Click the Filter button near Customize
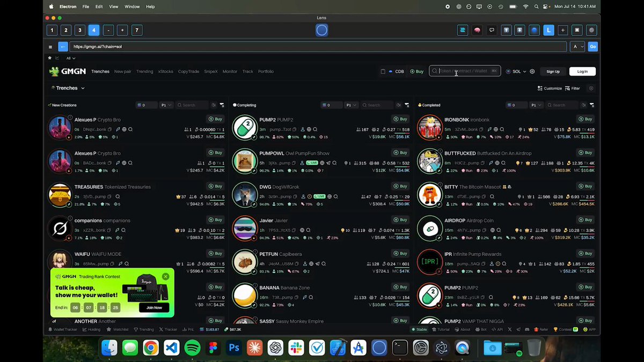Image resolution: width=644 pixels, height=362 pixels. [573, 88]
